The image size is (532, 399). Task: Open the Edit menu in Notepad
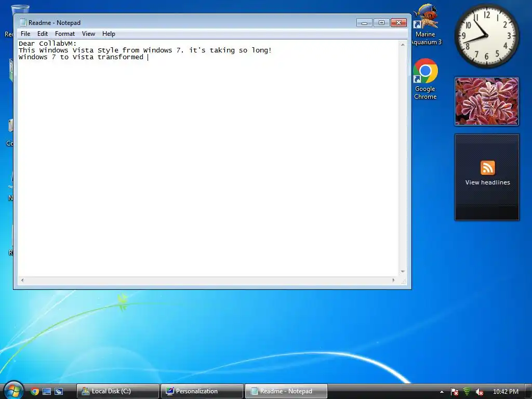pos(43,34)
